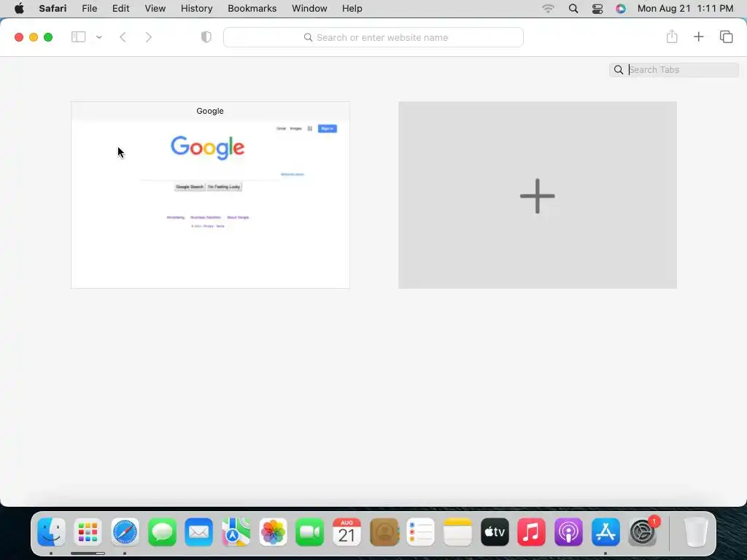The height and width of the screenshot is (560, 747).
Task: Open Finder from the Dock
Action: [x=52, y=532]
